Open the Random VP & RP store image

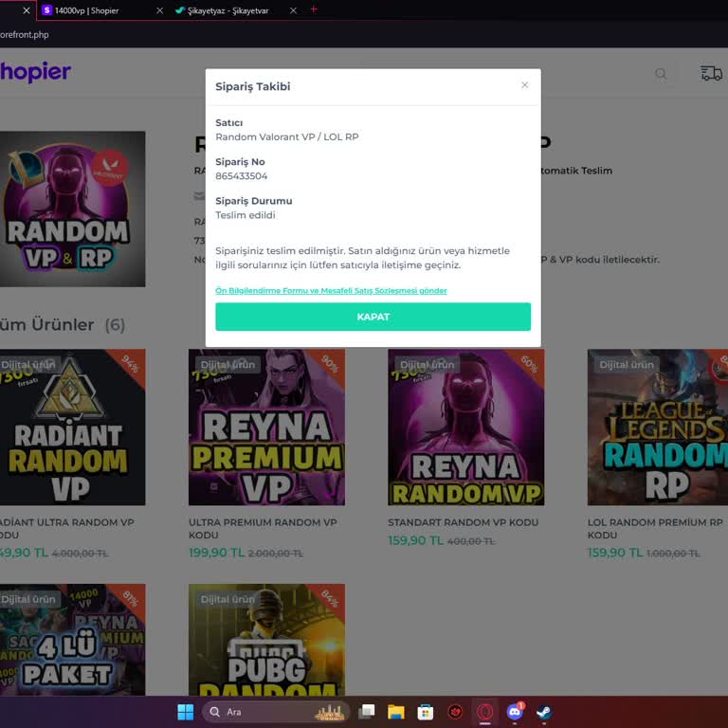(x=72, y=209)
